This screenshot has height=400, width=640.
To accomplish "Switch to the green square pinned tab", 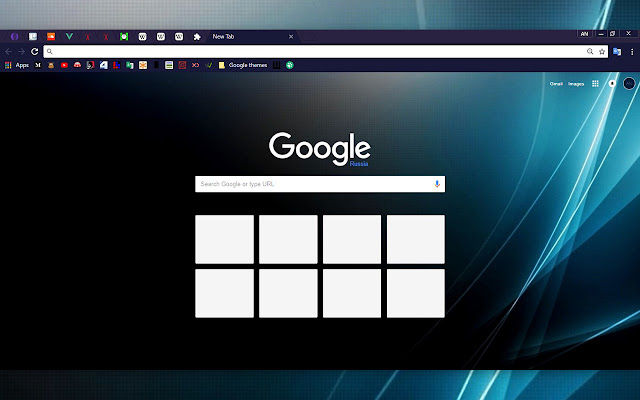I will (x=124, y=37).
